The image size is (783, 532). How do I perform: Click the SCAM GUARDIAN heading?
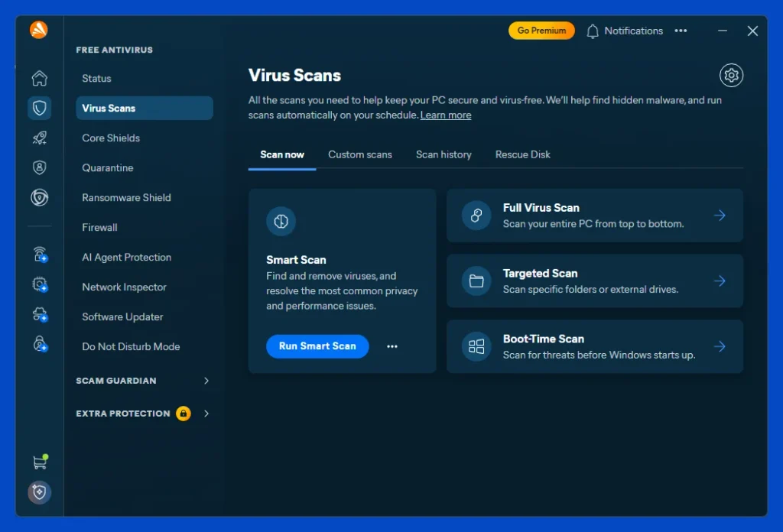coord(116,381)
